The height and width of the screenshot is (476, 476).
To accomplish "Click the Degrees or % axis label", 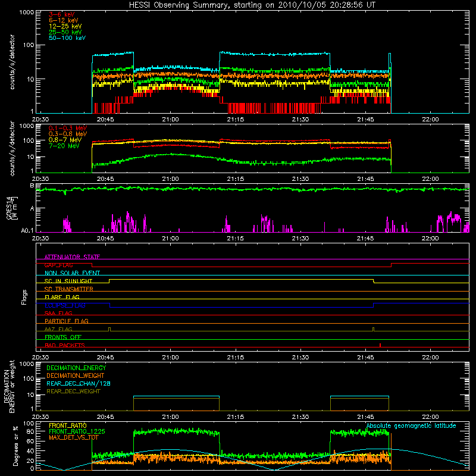I will [x=15, y=446].
